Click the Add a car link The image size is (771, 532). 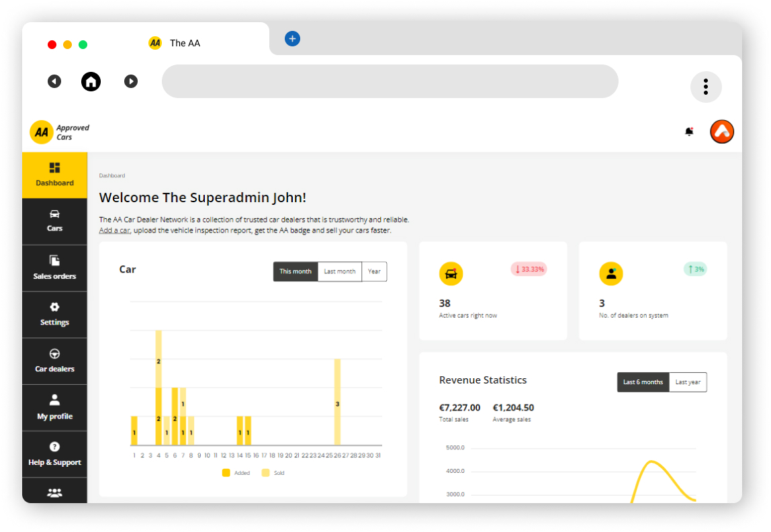click(115, 230)
